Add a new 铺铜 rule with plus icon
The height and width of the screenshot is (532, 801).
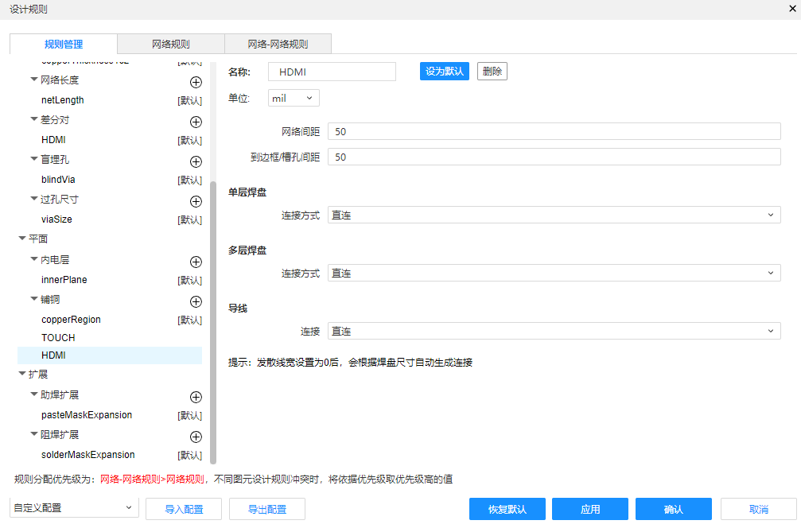tap(196, 301)
